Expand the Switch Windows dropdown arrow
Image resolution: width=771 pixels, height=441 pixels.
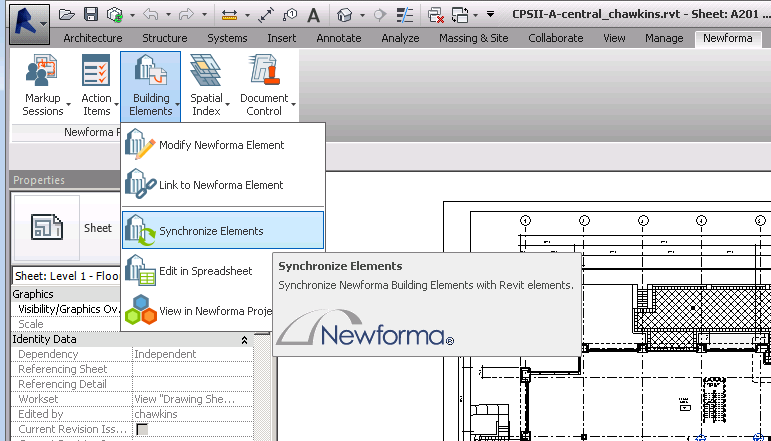point(475,15)
